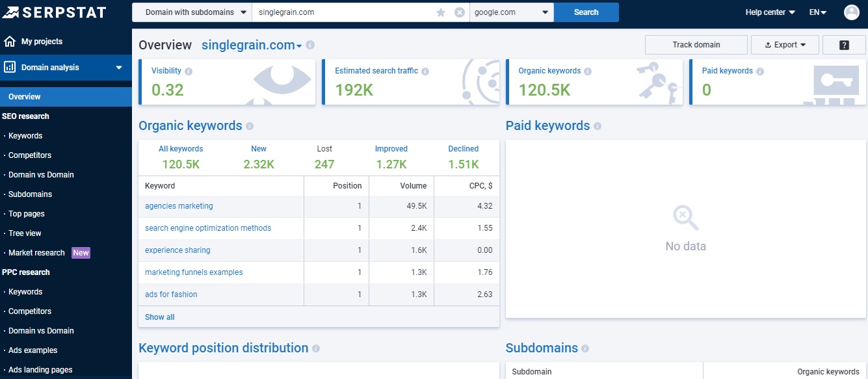Open the EN language dropdown
Screen dimensions: 868x379
click(x=818, y=12)
